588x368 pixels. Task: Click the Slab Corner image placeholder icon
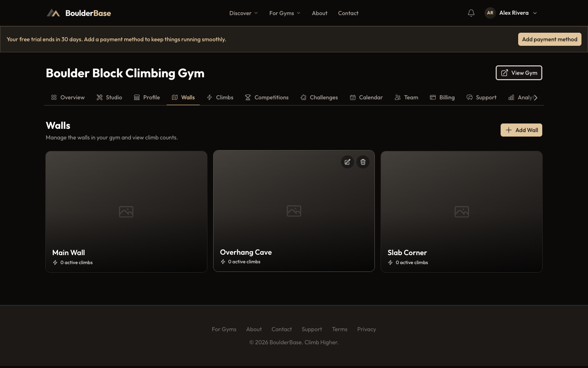(462, 212)
